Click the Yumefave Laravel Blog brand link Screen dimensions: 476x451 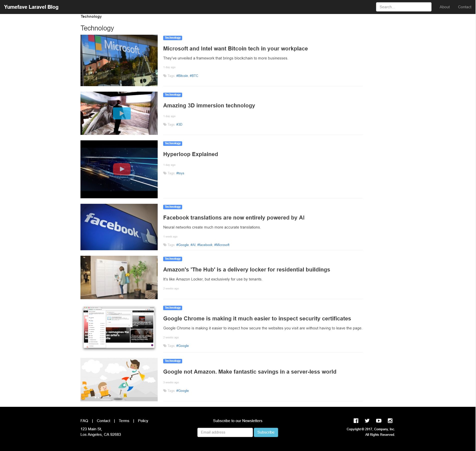31,7
